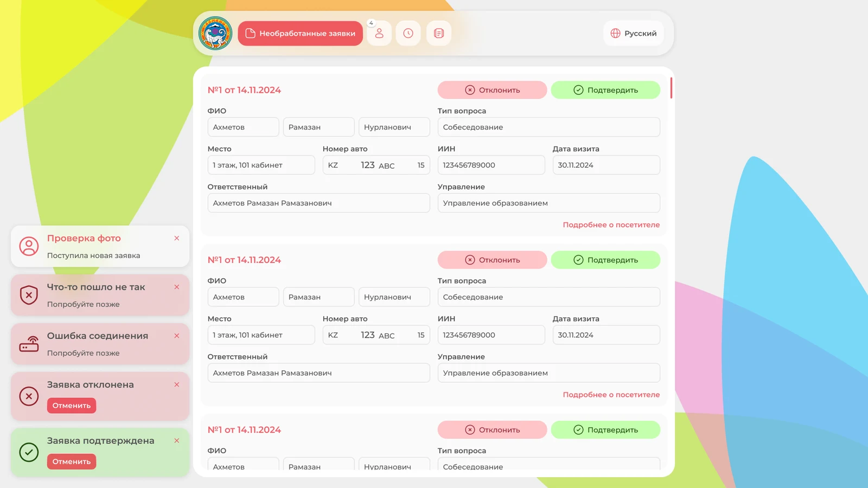The width and height of the screenshot is (868, 488).
Task: Click Отменить in the Заявка подтверждена notification
Action: (x=72, y=461)
